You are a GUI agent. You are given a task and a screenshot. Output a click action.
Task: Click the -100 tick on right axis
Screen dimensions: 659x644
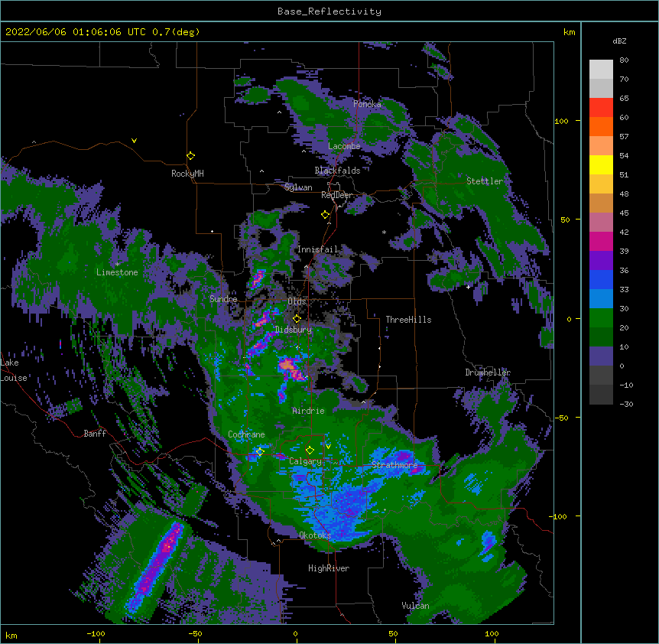[559, 516]
